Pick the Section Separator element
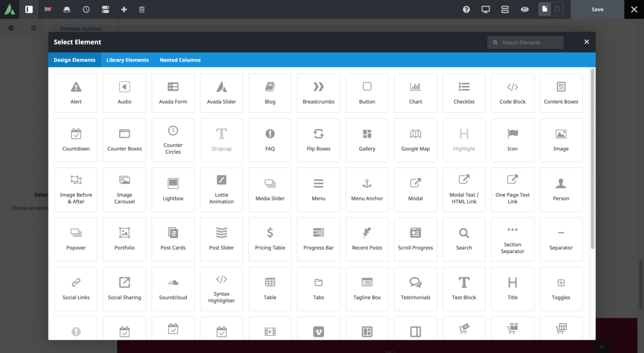This screenshot has height=353, width=644. coord(513,239)
